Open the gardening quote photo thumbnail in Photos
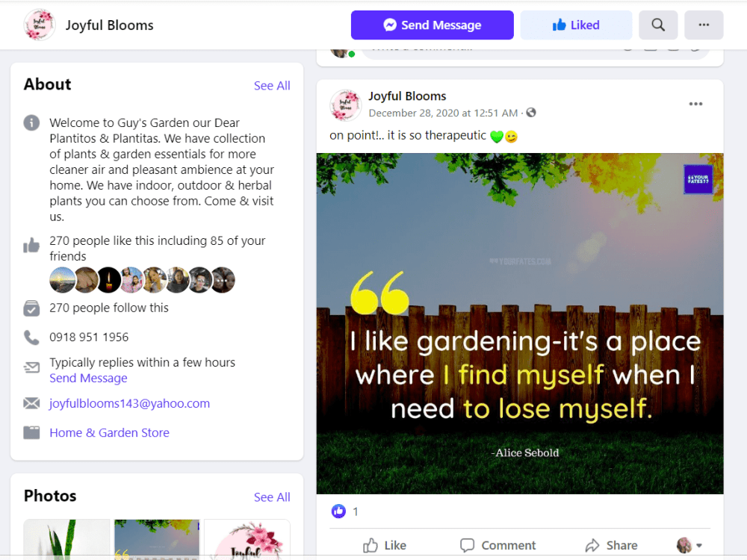The width and height of the screenshot is (747, 560). [x=157, y=539]
